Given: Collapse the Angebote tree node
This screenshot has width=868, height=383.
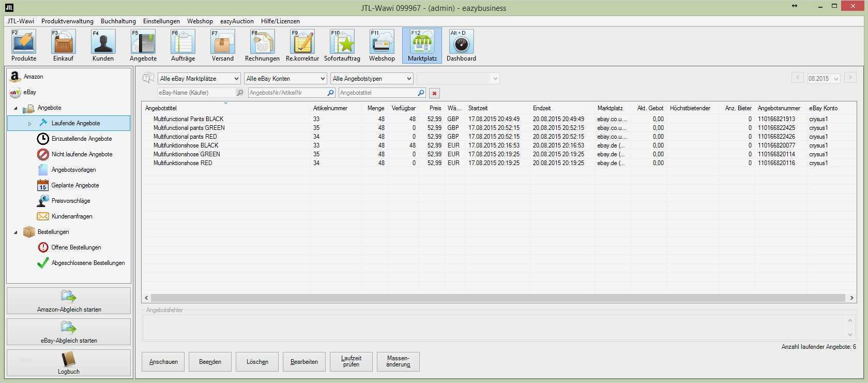Looking at the screenshot, I should 16,108.
